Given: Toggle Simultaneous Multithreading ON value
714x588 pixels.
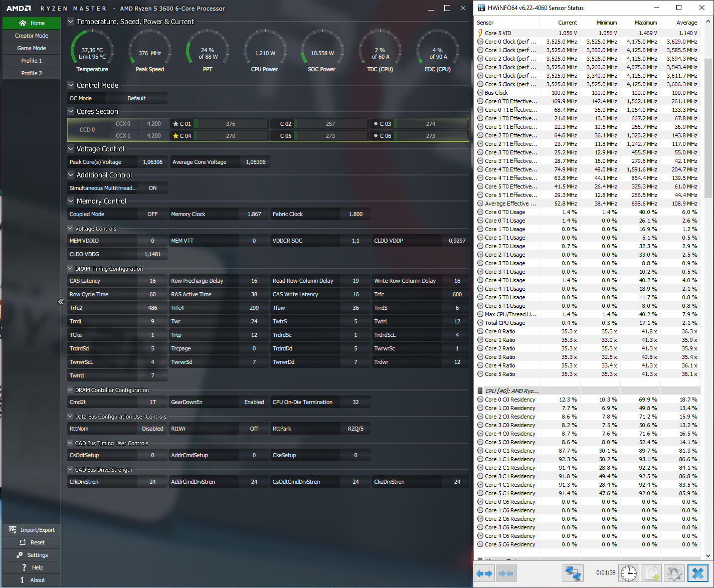Looking at the screenshot, I should [152, 188].
